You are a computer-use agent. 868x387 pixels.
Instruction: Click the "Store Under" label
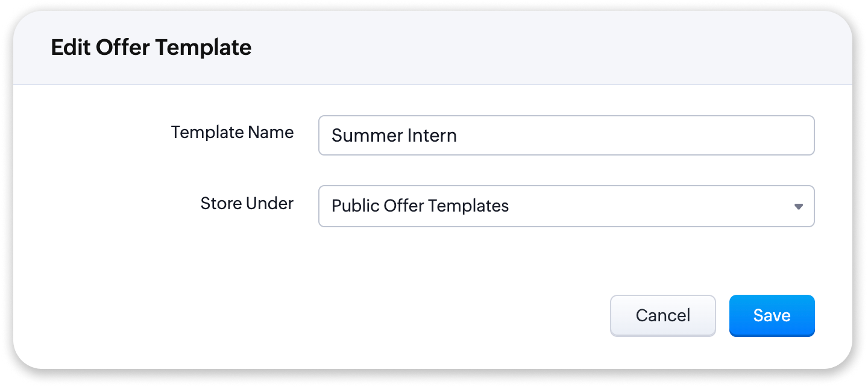[247, 204]
